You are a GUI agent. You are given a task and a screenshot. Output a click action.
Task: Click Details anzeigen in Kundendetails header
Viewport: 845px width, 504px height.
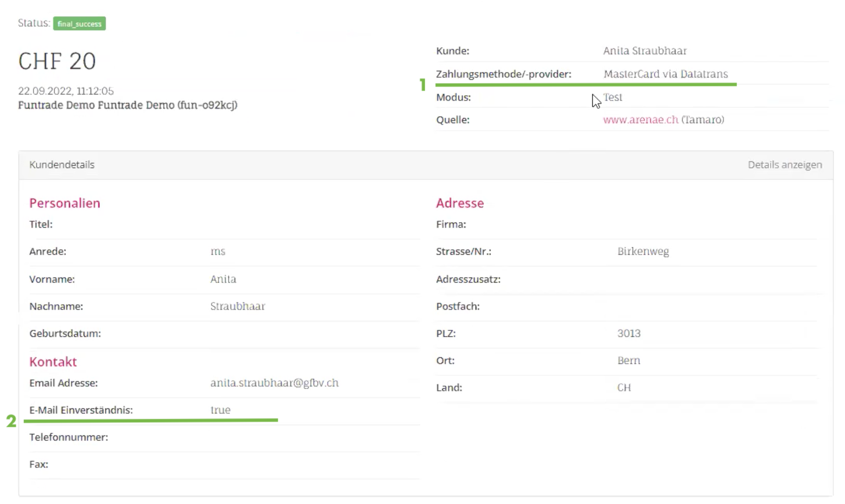pyautogui.click(x=785, y=165)
